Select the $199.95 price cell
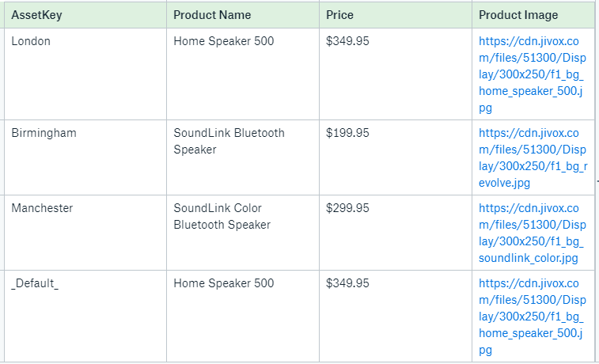Screen dimensions: 599x364 pos(396,157)
